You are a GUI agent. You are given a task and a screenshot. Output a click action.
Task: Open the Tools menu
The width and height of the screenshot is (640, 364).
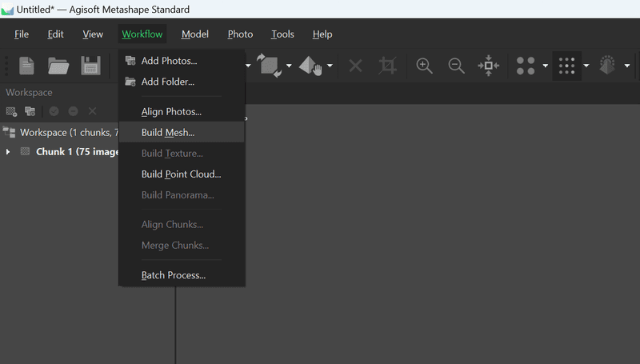pyautogui.click(x=282, y=34)
